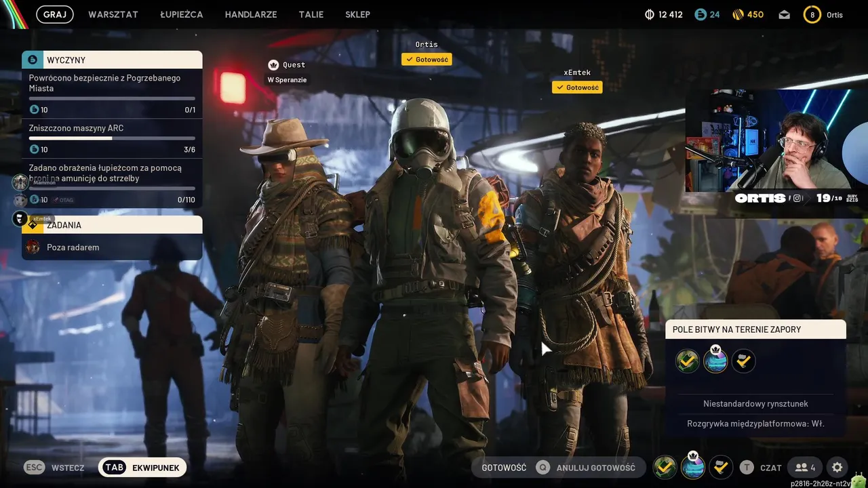This screenshot has width=868, height=488.
Task: Click the crown icon next to Quest
Action: click(x=273, y=65)
